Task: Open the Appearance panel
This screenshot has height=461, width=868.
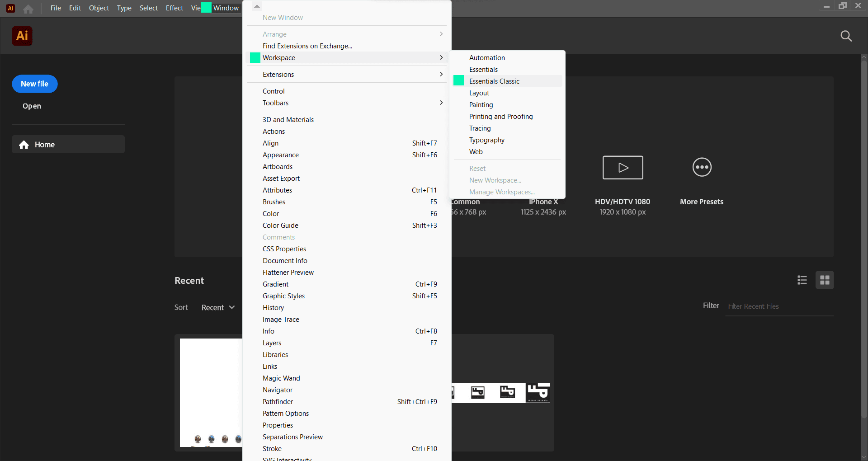Action: pos(347,155)
